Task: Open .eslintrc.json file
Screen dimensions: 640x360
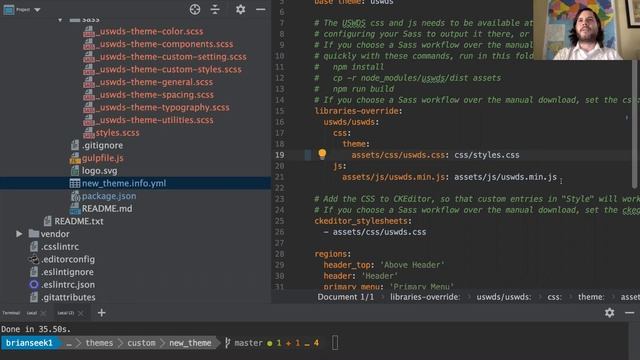Action: pyautogui.click(x=67, y=284)
